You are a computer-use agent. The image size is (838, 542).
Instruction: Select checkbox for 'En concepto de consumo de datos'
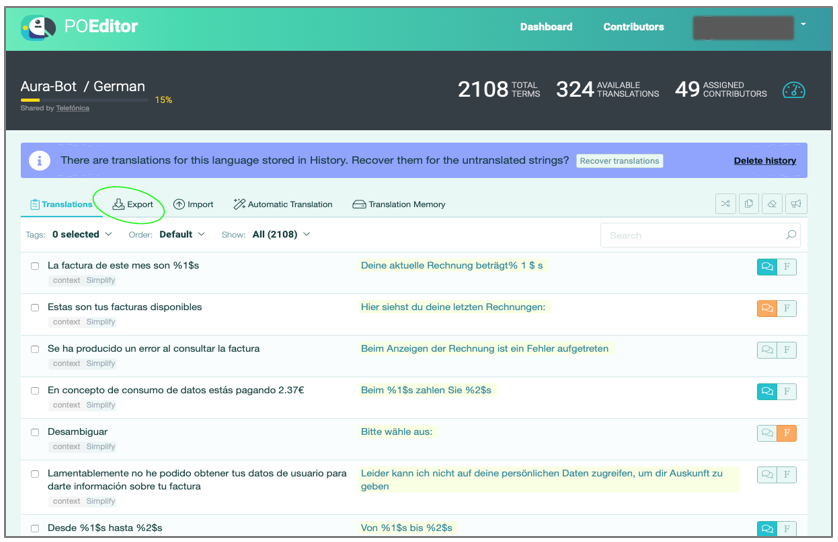click(35, 391)
